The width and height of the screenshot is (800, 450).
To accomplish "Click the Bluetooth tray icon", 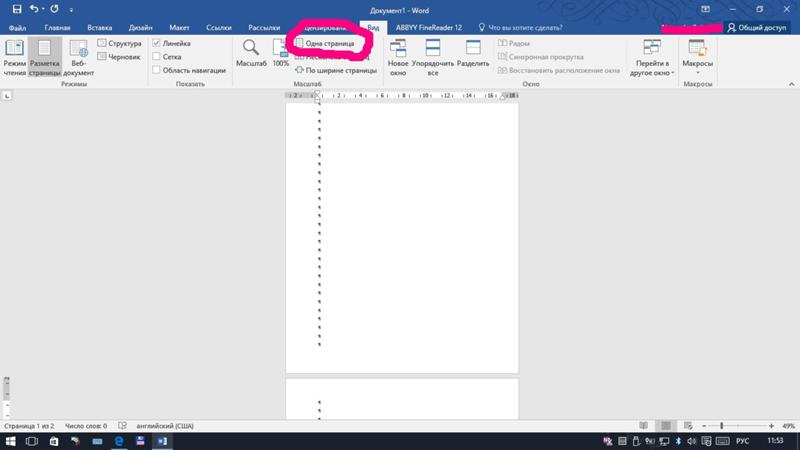I will click(x=678, y=441).
